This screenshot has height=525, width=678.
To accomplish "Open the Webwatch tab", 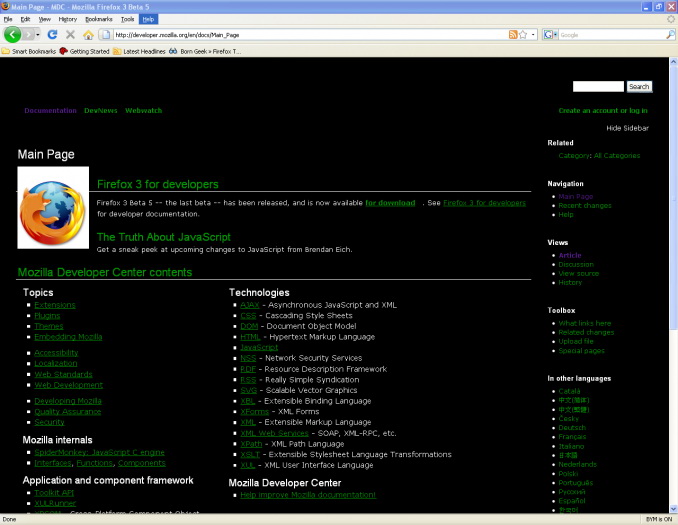I will 144,111.
